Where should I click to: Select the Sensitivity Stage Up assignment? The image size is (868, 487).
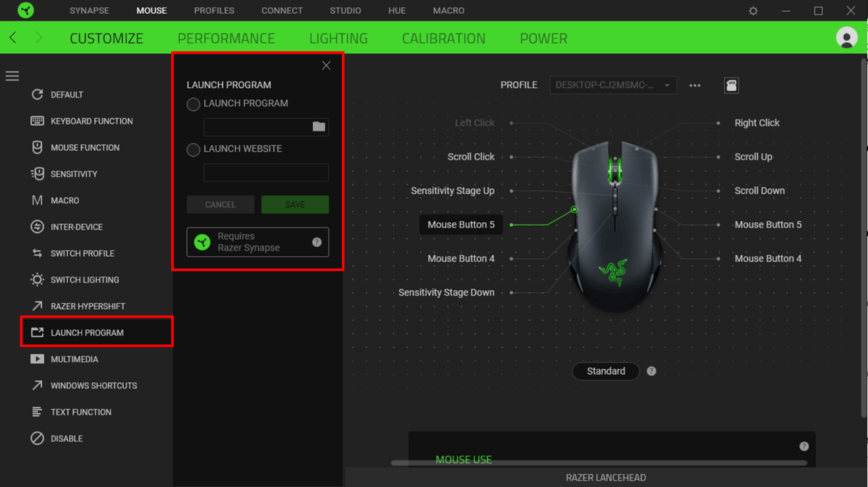452,191
